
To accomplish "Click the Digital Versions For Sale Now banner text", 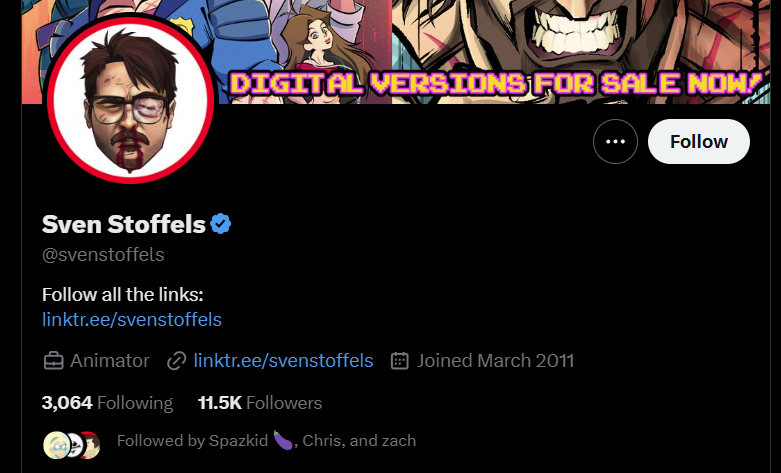I will (x=497, y=83).
